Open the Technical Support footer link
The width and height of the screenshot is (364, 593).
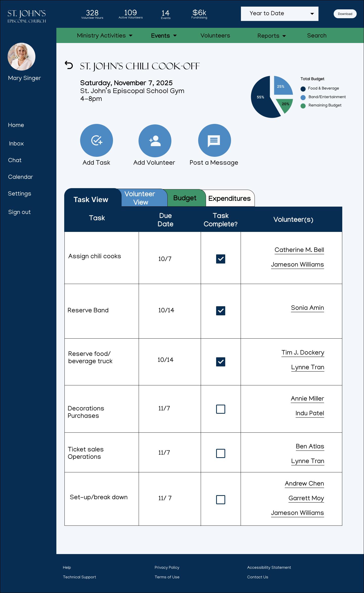[79, 577]
